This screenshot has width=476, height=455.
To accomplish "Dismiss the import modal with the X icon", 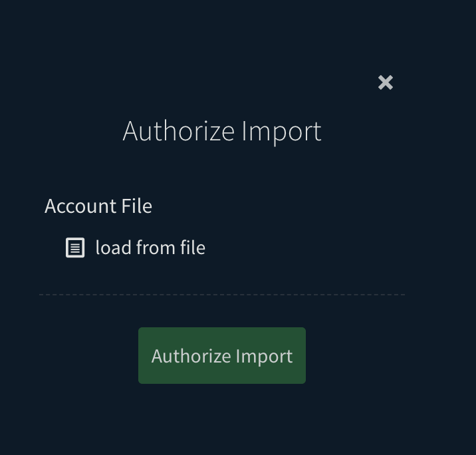I will [386, 82].
